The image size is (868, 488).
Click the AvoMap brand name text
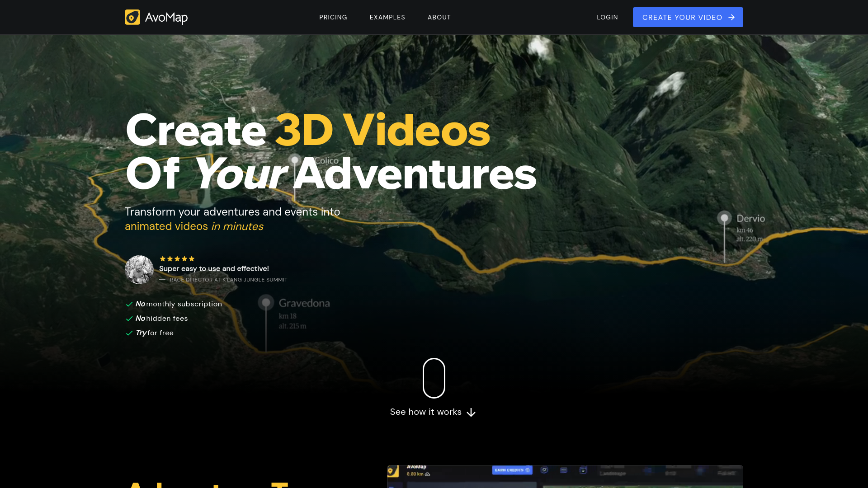click(166, 18)
